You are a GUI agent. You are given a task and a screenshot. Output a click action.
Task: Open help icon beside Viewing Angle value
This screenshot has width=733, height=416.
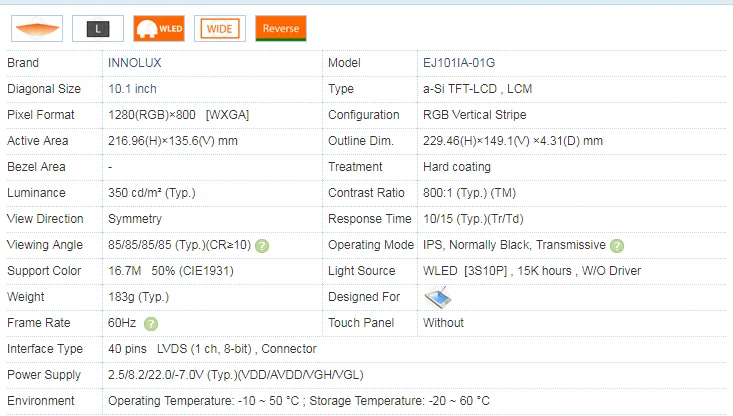point(262,246)
